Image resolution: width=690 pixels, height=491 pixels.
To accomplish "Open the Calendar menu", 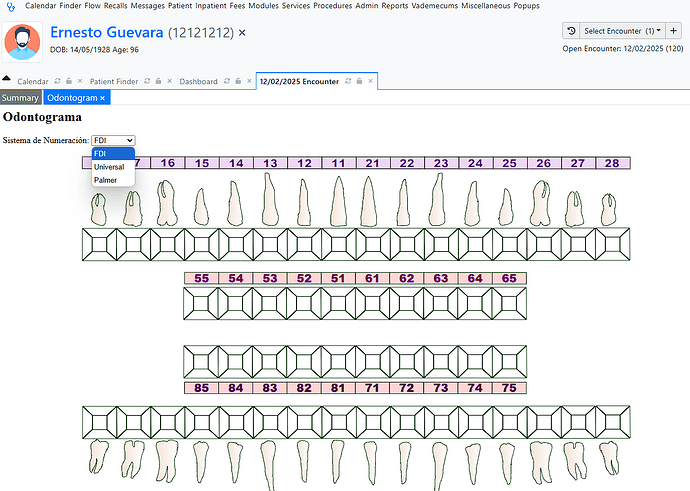I will [40, 6].
